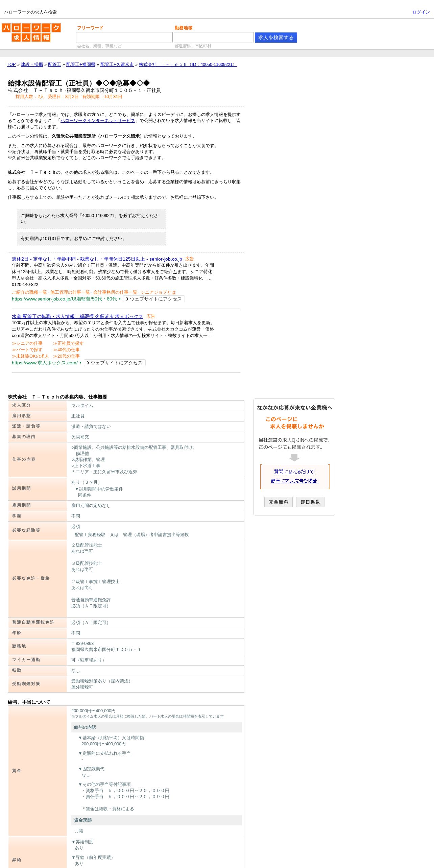This screenshot has height=868, width=434.
Task: Click ≫20代の仕事 link
Action: (x=66, y=356)
